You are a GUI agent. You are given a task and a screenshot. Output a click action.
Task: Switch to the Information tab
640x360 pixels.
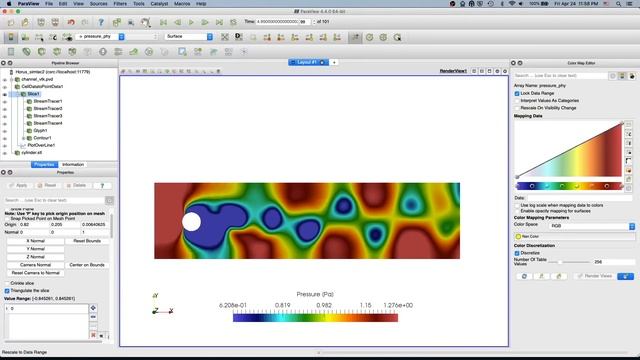[x=73, y=164]
